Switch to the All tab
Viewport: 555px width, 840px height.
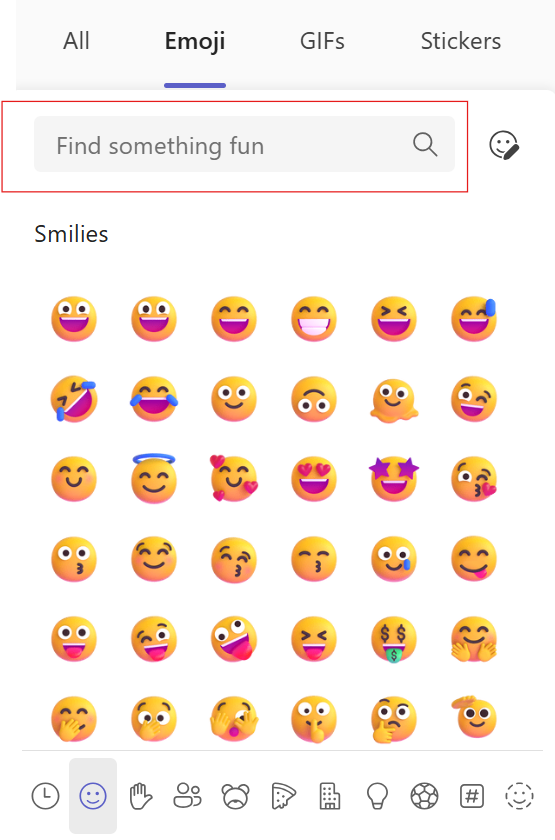pos(76,41)
